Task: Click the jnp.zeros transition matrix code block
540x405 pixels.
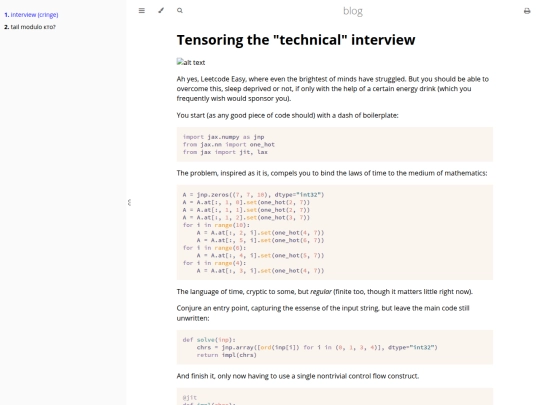Action: click(335, 232)
